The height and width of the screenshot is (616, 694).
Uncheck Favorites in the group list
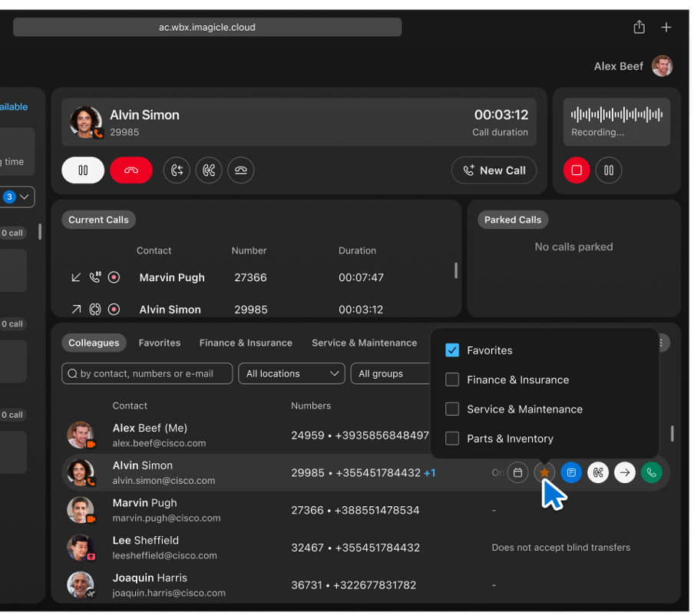coord(452,350)
